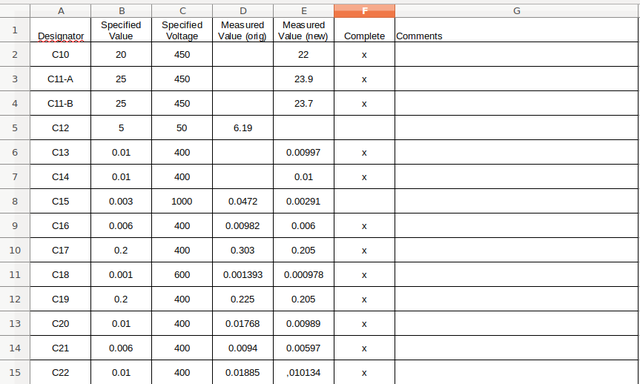Select the C12 measured value 6.19 cell
640x384 pixels.
(243, 128)
